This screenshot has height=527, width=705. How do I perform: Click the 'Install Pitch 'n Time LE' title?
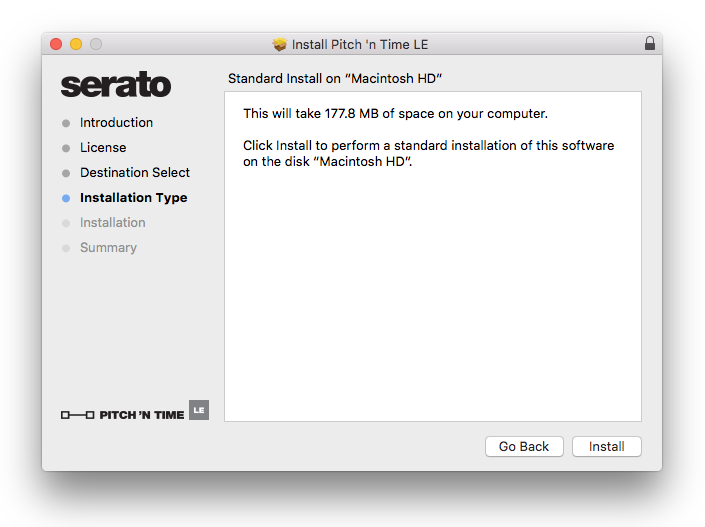359,45
